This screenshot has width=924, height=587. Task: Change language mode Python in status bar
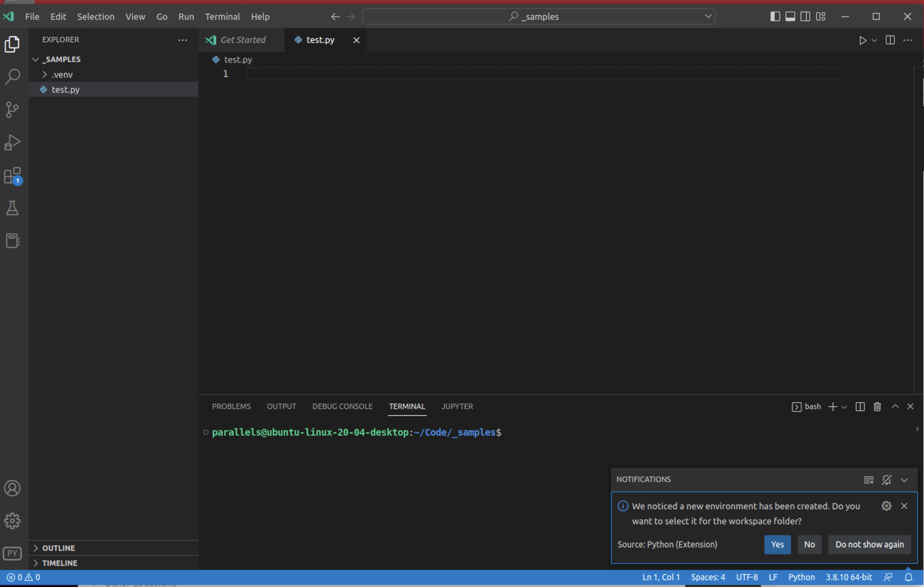[x=801, y=577]
